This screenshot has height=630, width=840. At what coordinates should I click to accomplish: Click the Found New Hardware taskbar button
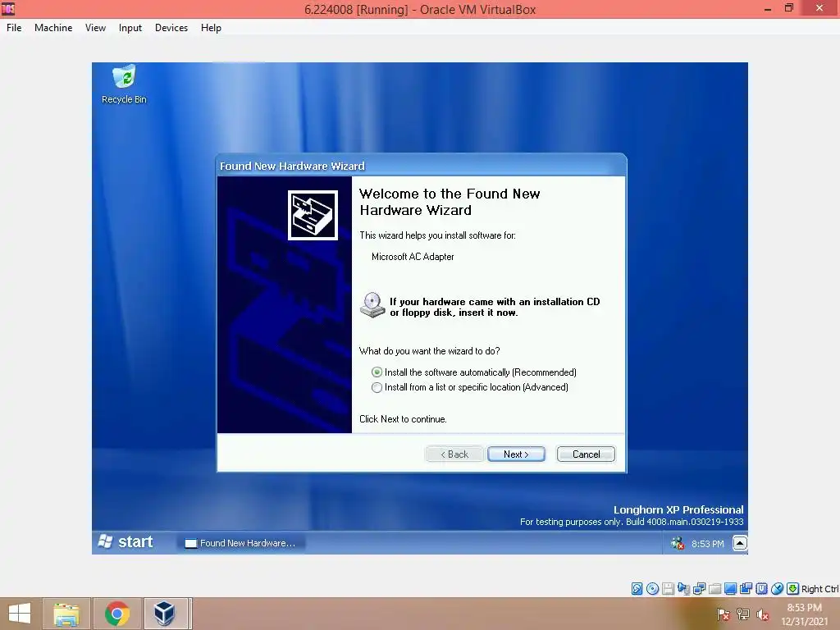click(x=241, y=543)
